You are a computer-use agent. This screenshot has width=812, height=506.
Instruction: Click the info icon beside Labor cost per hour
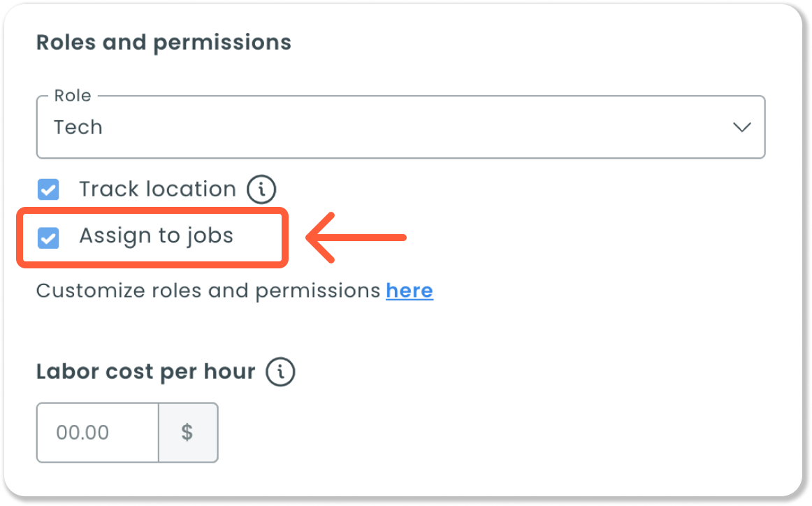point(280,372)
